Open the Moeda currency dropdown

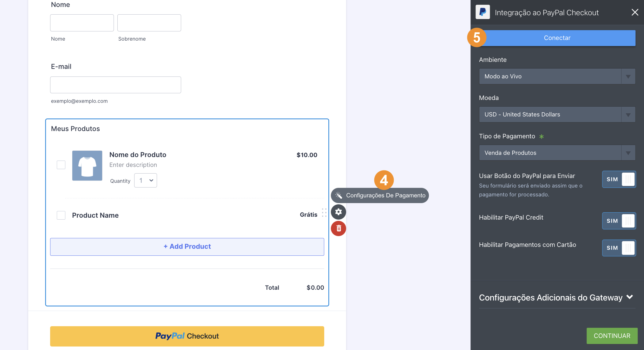557,115
